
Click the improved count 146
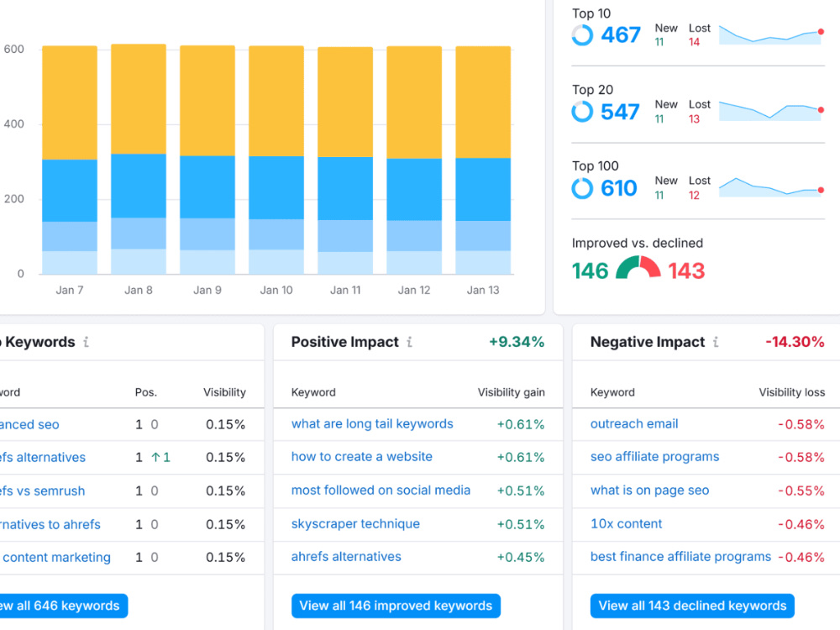(x=590, y=271)
